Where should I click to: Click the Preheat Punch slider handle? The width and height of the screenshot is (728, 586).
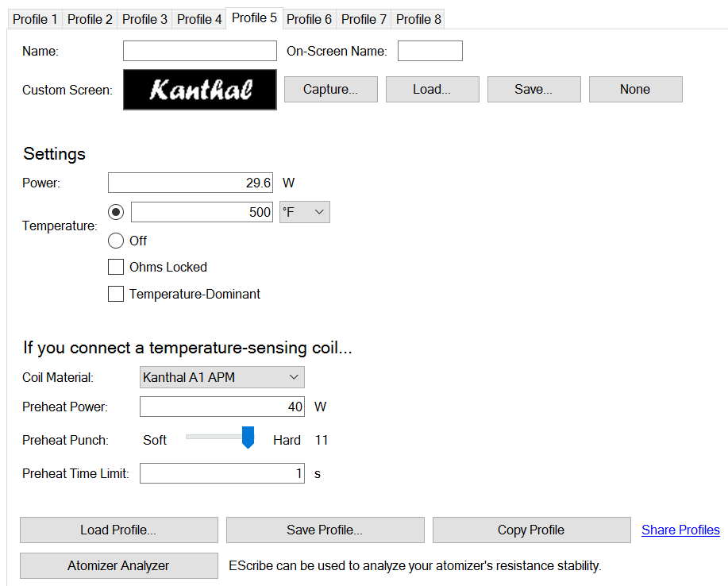click(248, 438)
